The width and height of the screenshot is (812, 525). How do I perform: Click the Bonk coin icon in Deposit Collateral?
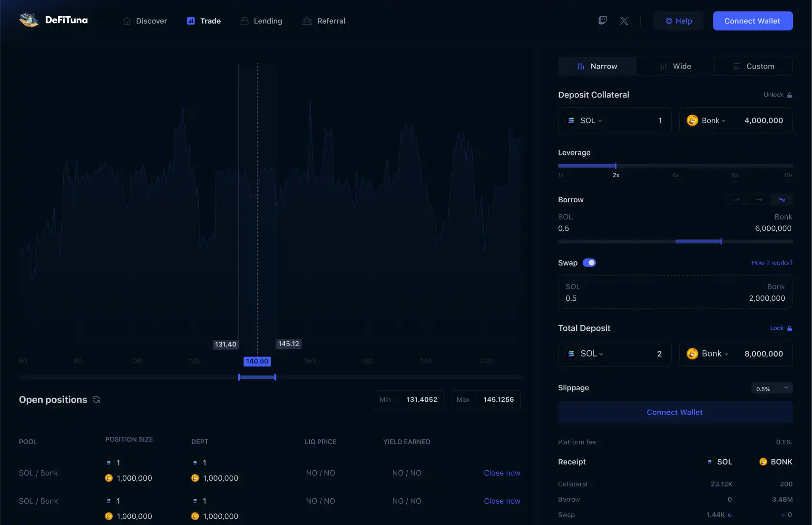pos(692,120)
